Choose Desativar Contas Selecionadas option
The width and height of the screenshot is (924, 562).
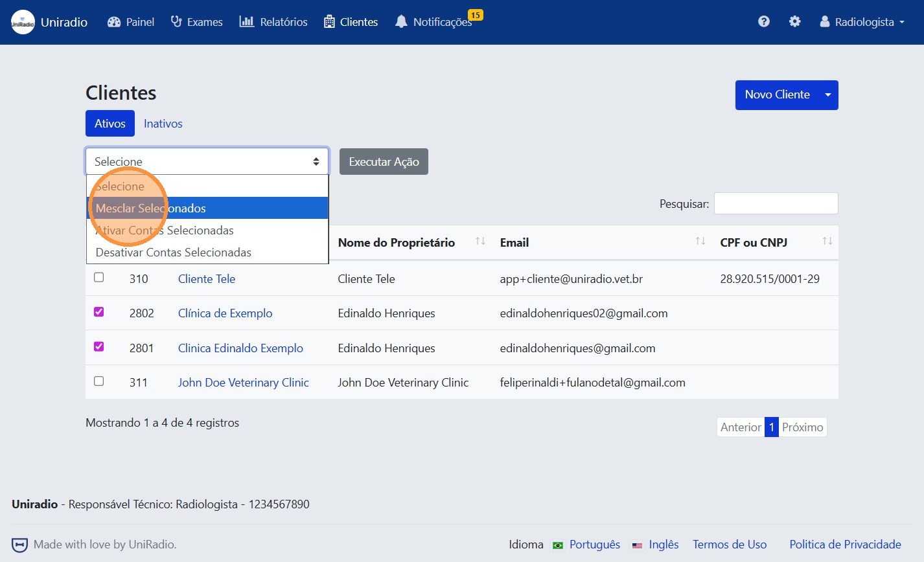tap(174, 253)
